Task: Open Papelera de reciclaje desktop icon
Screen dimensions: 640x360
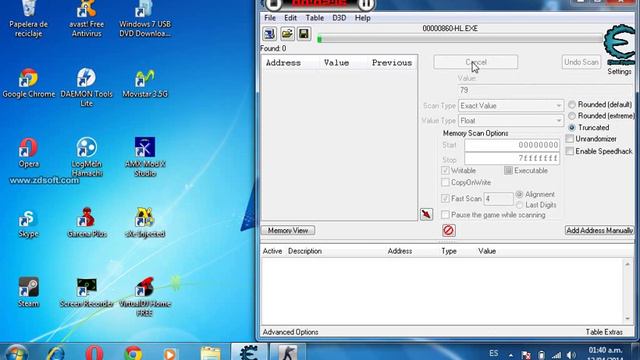Action: [x=29, y=19]
